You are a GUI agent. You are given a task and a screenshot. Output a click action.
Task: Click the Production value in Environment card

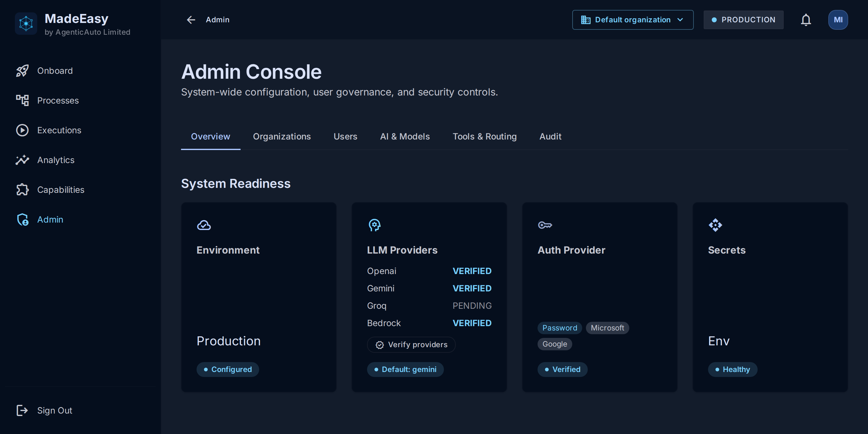point(228,341)
